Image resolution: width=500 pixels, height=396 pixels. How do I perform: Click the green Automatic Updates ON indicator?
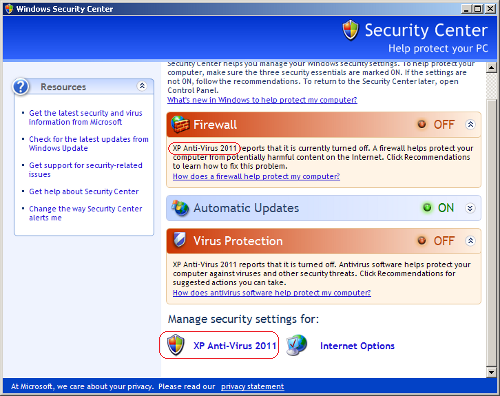[427, 208]
